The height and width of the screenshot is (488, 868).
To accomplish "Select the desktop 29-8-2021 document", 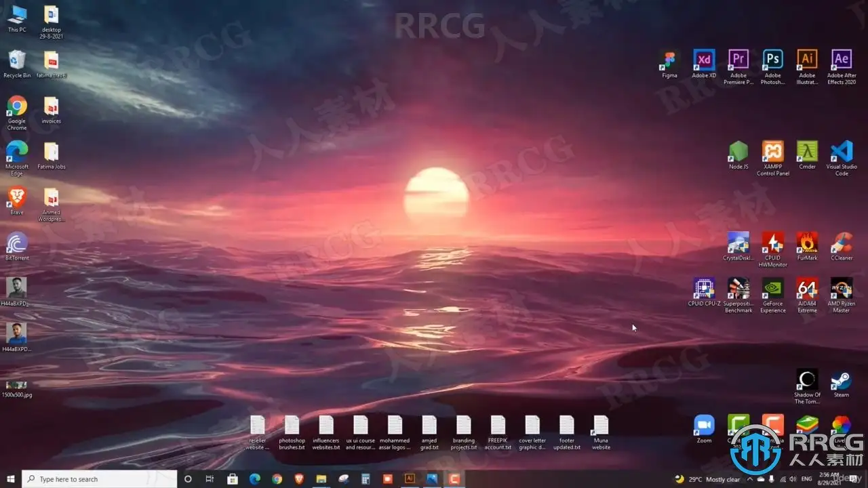I will 52,22.
